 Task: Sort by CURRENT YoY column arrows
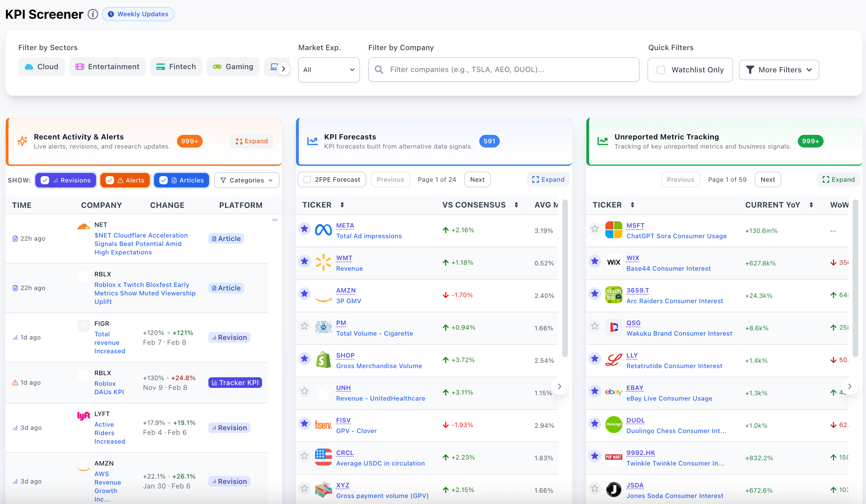point(811,205)
